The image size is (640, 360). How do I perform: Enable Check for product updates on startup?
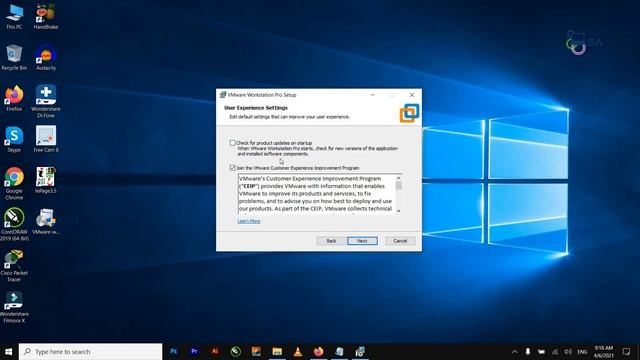click(x=233, y=143)
